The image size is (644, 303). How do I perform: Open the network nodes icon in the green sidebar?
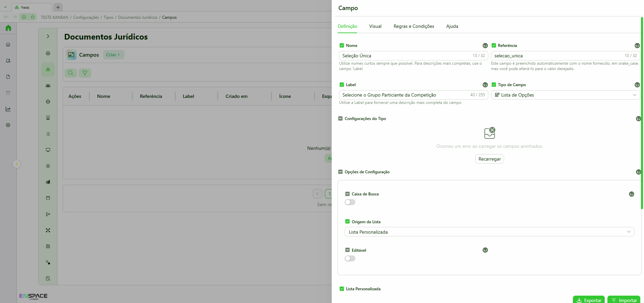click(48, 230)
